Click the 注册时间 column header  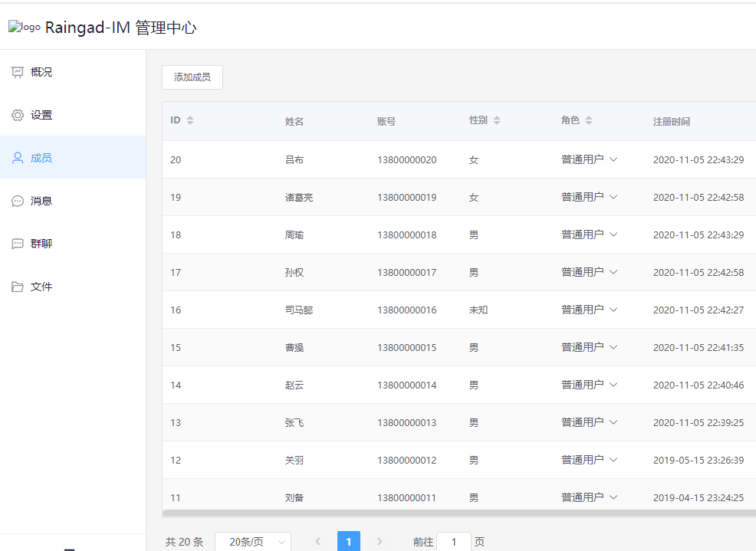672,122
